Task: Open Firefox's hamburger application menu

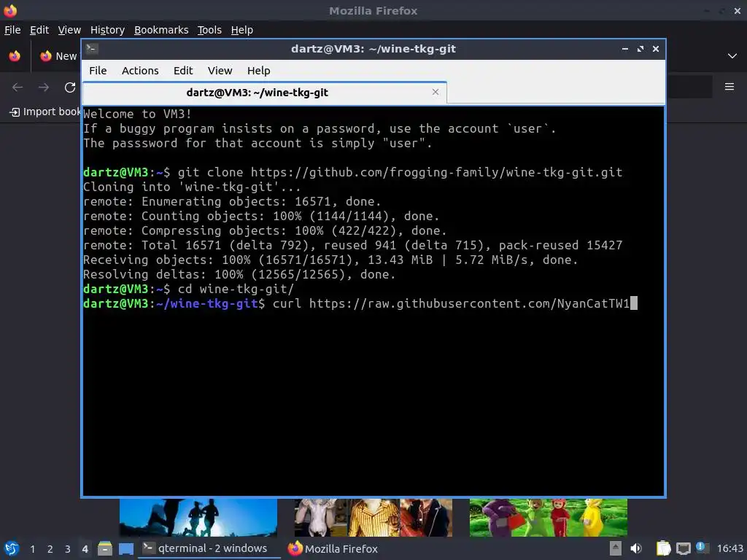Action: 729,87
